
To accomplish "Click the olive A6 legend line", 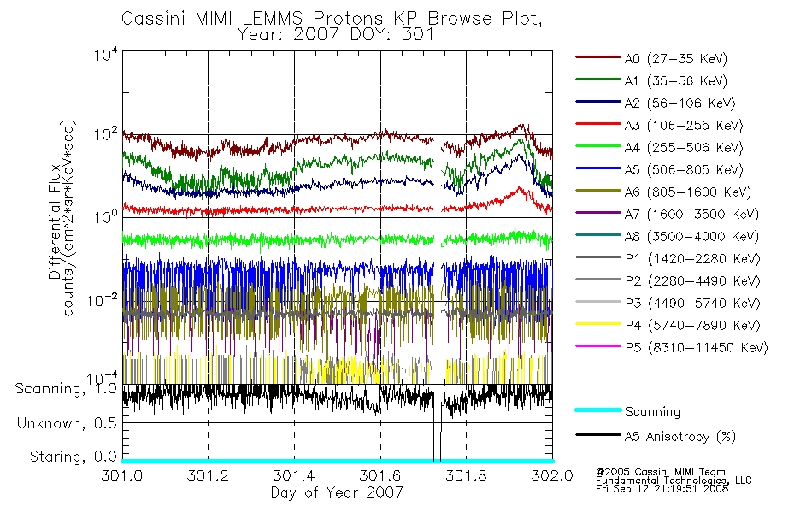I will point(597,191).
